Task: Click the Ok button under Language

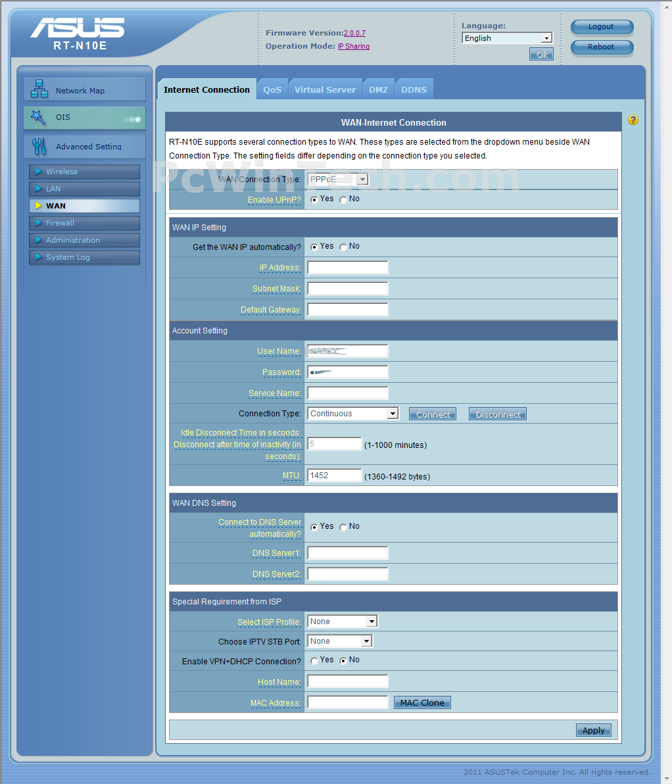Action: click(542, 55)
